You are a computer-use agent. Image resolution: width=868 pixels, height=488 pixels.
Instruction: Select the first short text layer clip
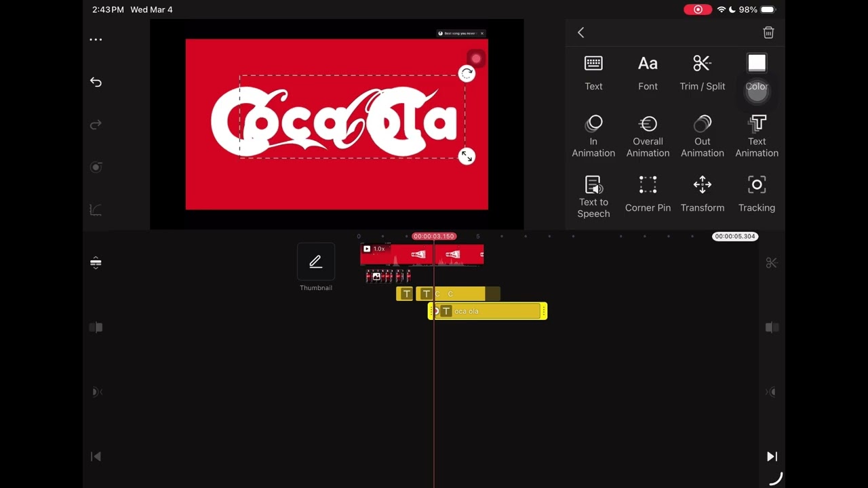click(x=406, y=293)
